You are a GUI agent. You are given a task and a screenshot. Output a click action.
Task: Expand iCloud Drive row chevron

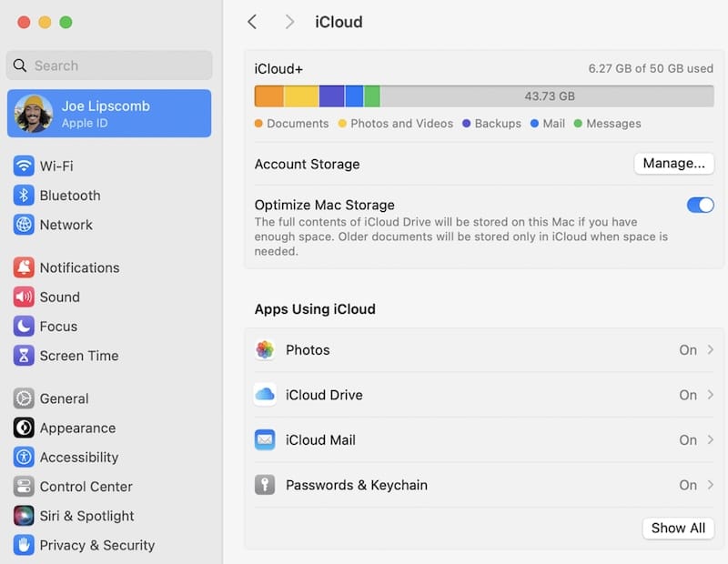click(711, 395)
